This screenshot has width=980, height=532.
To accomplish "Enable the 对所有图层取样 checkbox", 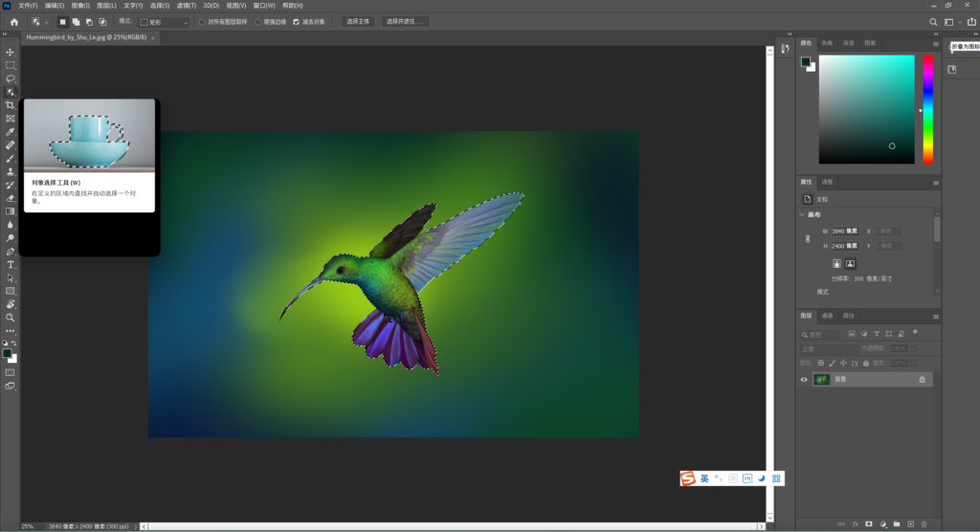I will tap(202, 21).
